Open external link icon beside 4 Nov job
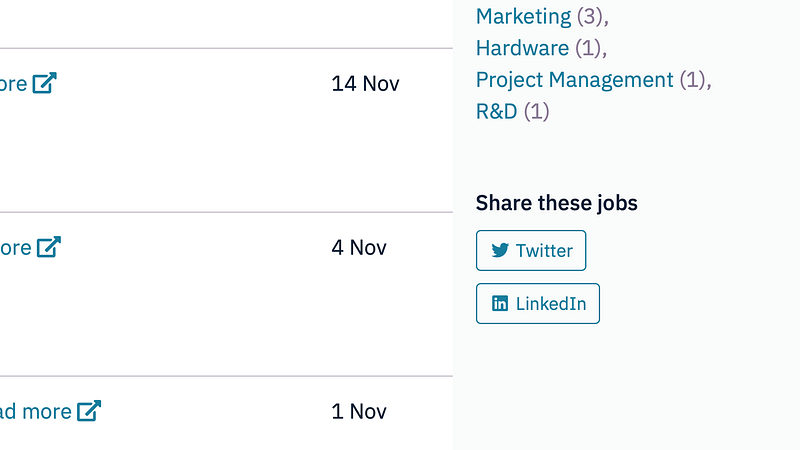Screen dimensions: 800x450 point(49,247)
